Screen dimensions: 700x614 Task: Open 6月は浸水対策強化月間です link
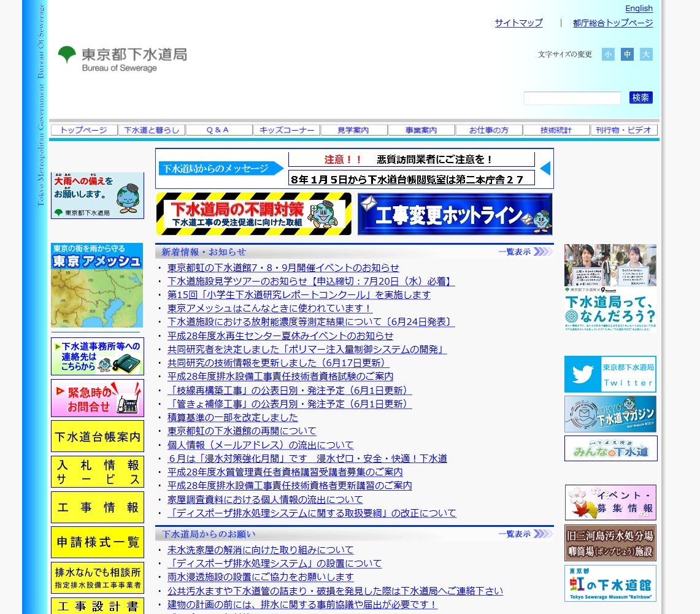tap(307, 458)
